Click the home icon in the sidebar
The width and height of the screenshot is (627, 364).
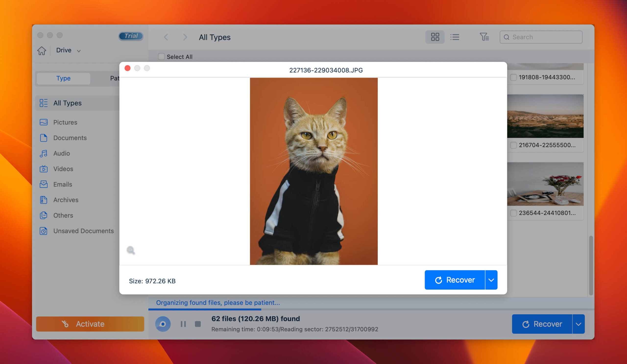42,50
